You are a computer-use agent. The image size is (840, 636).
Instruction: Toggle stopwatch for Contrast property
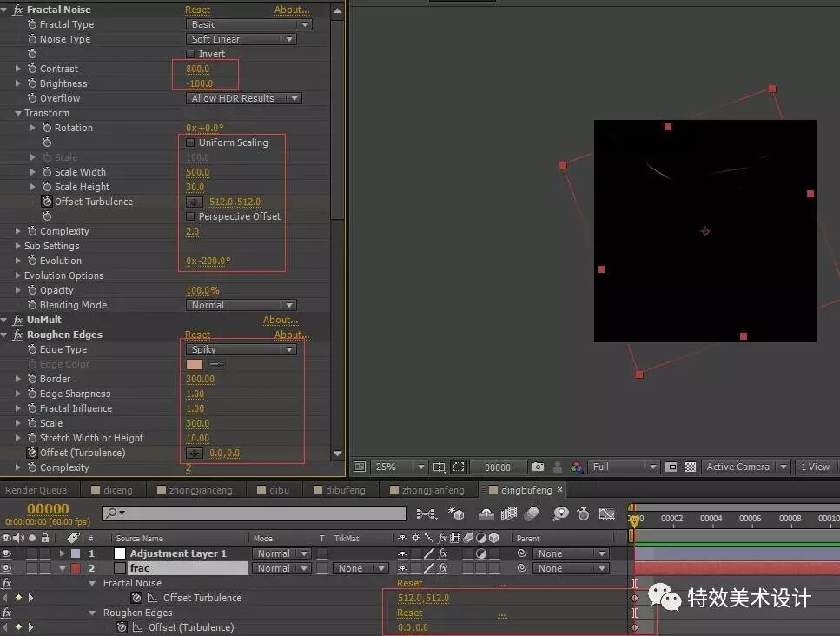pyautogui.click(x=32, y=69)
